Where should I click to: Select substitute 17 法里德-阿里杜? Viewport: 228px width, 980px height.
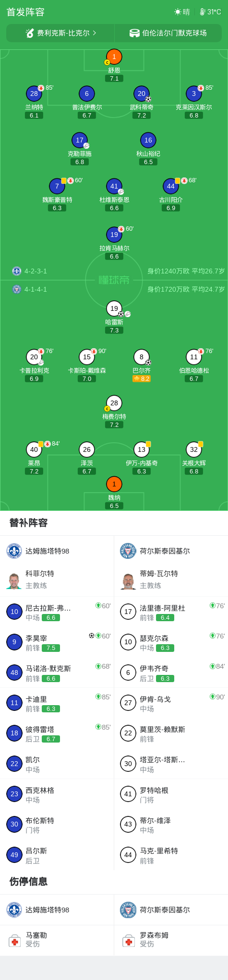(171, 612)
